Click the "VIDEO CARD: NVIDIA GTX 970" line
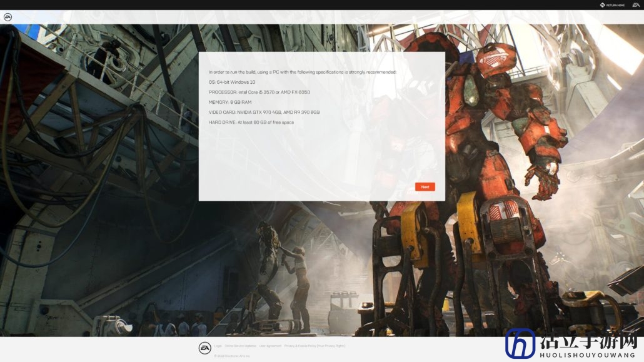644x362 pixels. pos(264,112)
